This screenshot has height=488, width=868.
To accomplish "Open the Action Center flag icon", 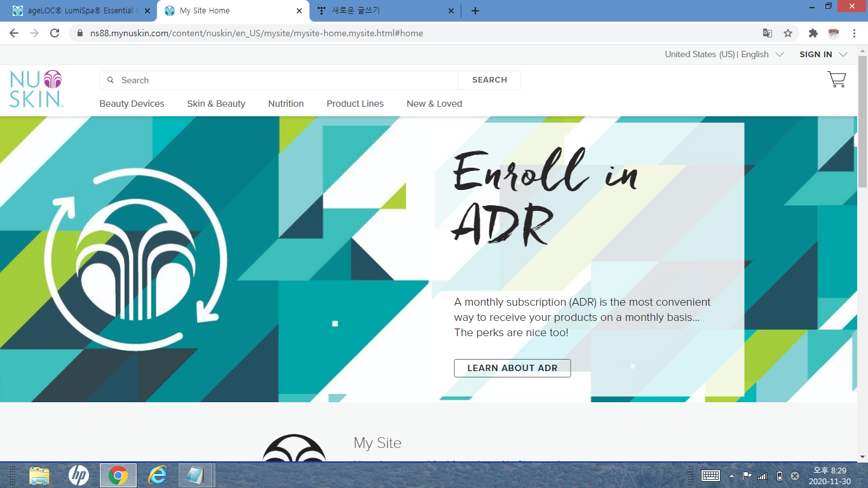I will 747,476.
